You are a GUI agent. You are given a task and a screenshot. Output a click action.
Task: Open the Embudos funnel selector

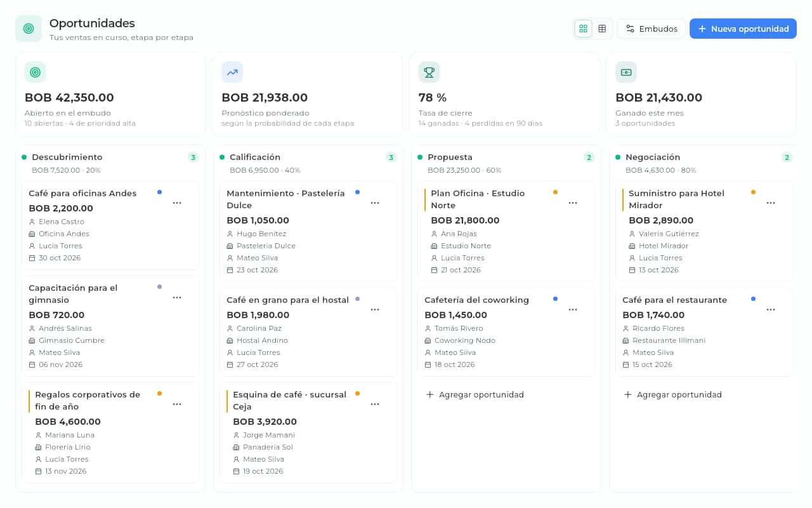(x=651, y=29)
